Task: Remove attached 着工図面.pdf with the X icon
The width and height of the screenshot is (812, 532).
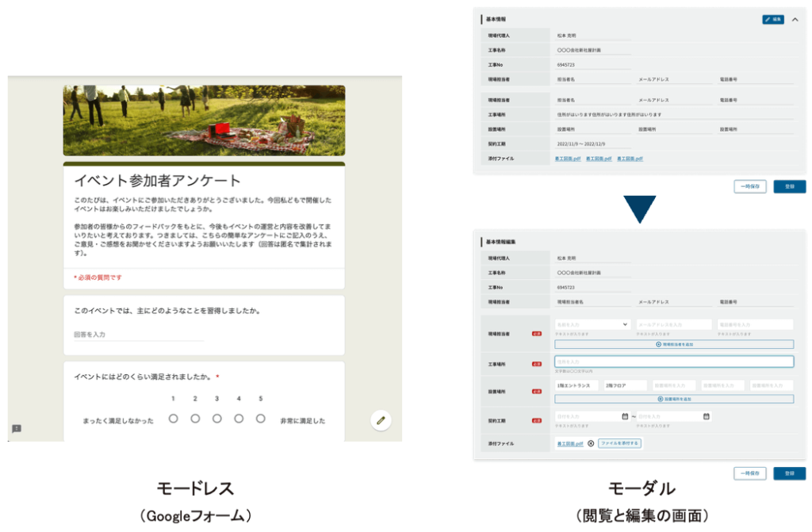Action: (591, 443)
